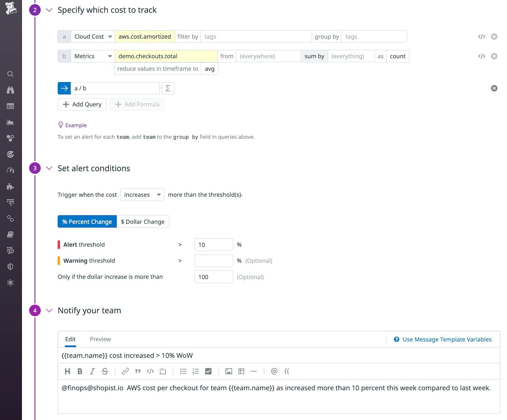Switch threshold to Dollar Change
This screenshot has height=420, width=507.
[x=143, y=222]
